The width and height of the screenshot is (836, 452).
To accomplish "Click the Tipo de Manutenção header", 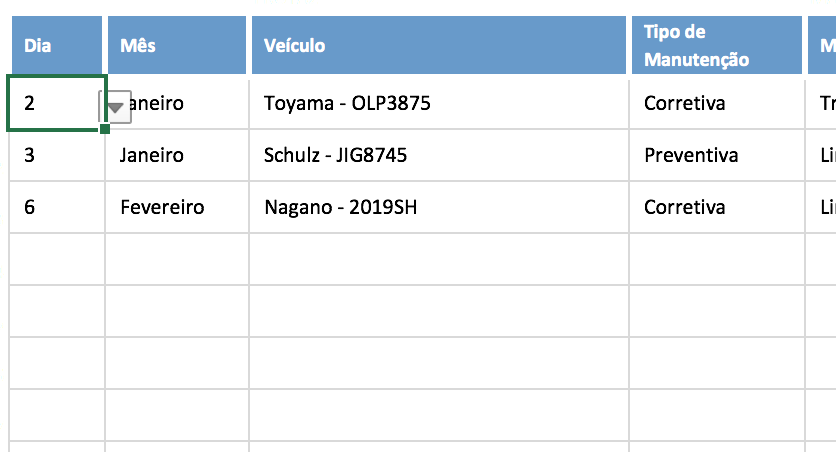I will coord(716,46).
